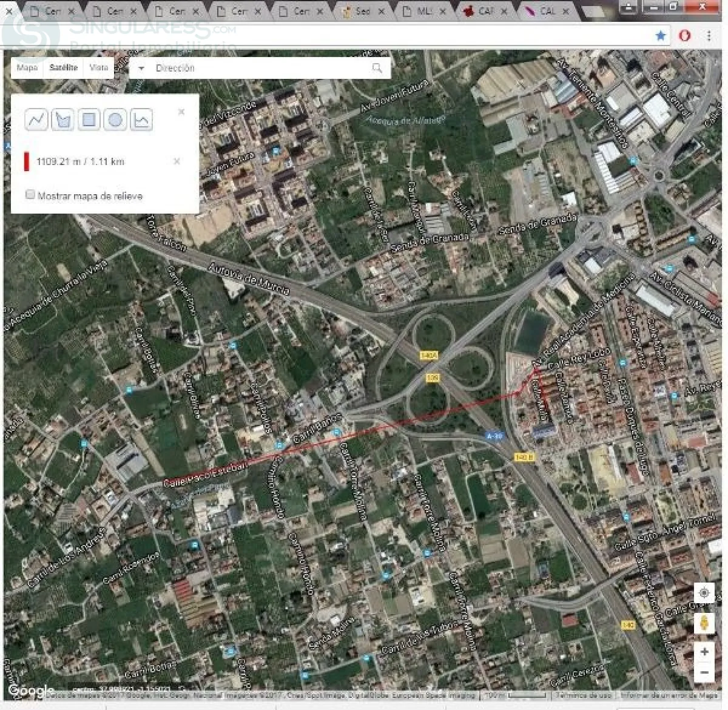Enable Mostrar mapa de relieve checkbox

point(30,195)
